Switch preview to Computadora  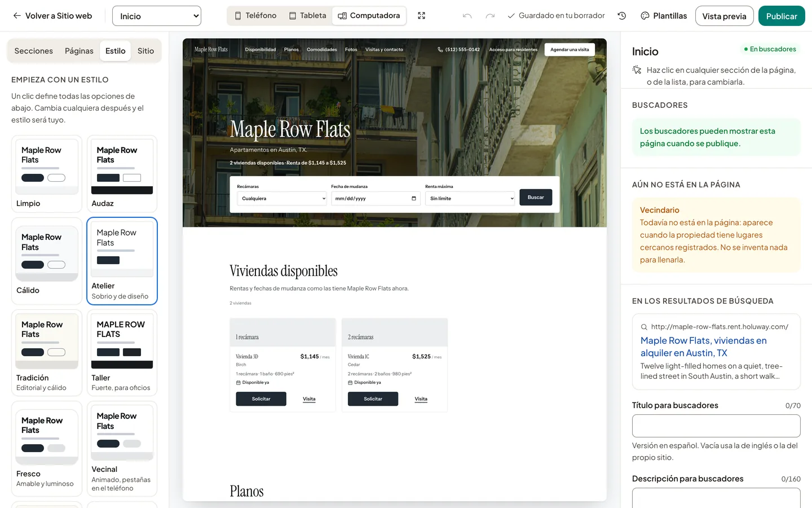[x=369, y=16]
